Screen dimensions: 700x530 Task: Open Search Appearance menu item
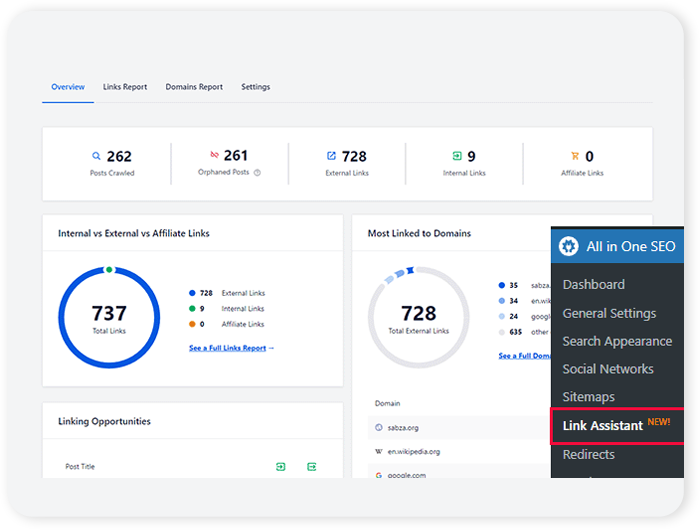(617, 341)
